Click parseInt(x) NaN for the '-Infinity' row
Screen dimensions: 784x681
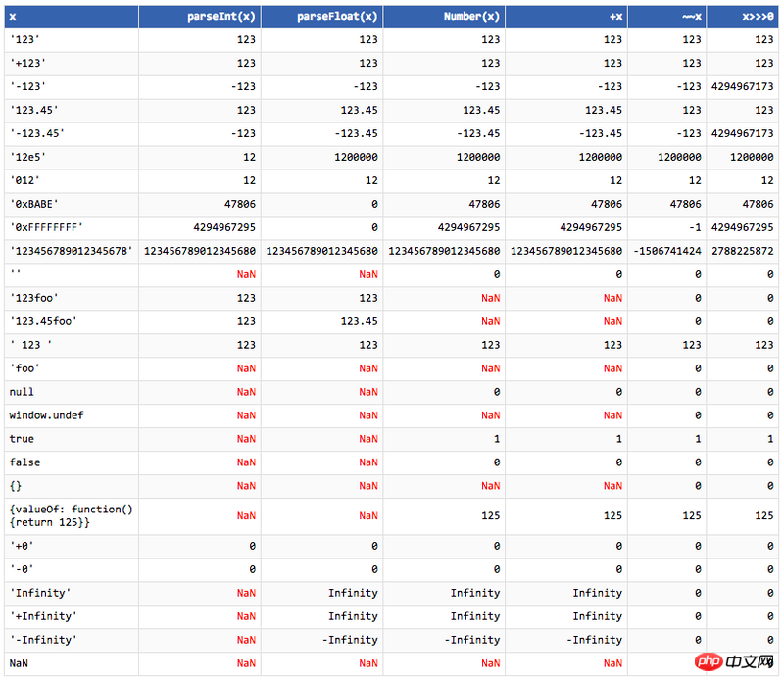point(246,640)
